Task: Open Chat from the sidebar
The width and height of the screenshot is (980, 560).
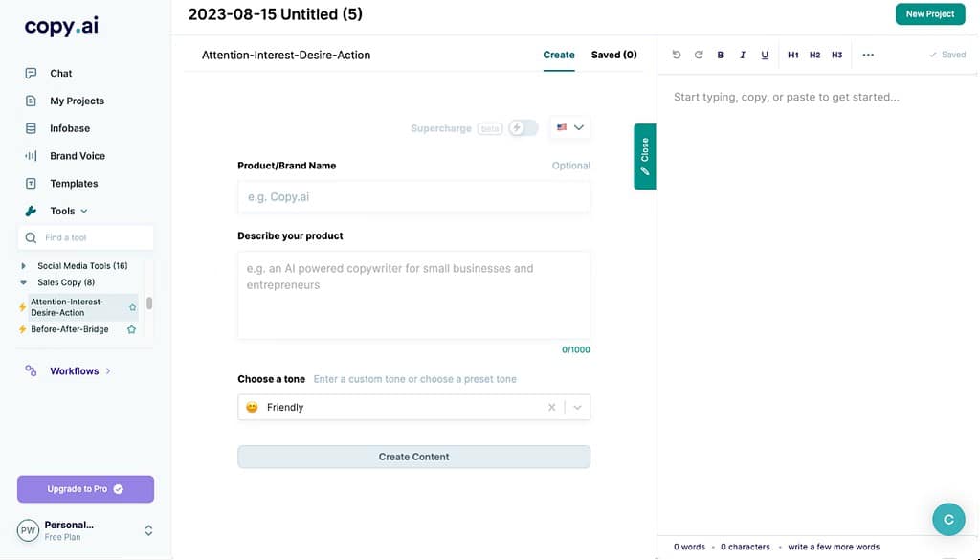Action: pos(60,73)
